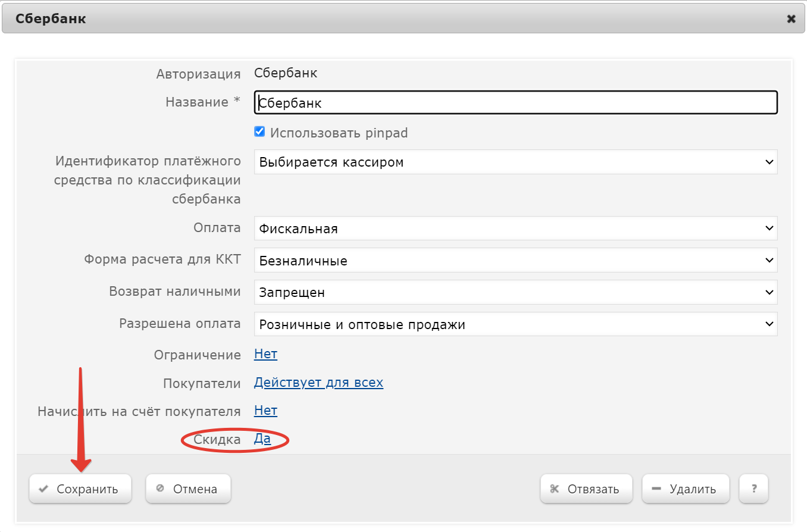Expand the Возврат наличными dropdown
This screenshot has width=807, height=532.
515,293
